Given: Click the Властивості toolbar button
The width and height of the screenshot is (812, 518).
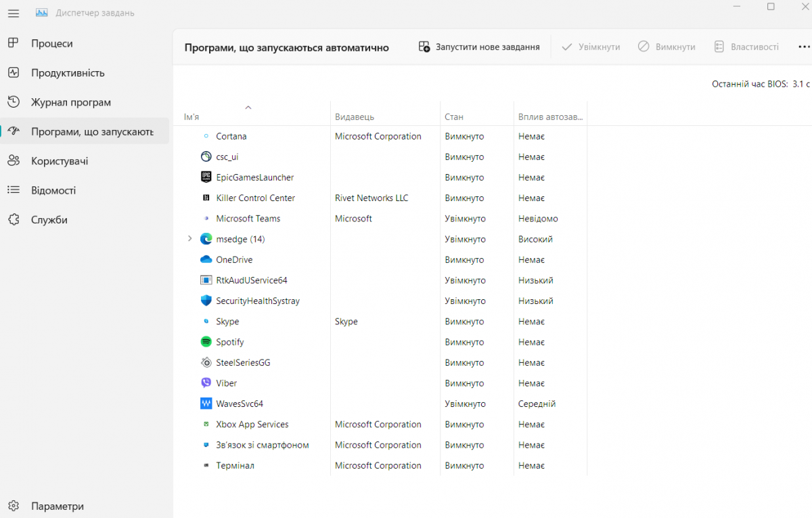Looking at the screenshot, I should pos(746,47).
